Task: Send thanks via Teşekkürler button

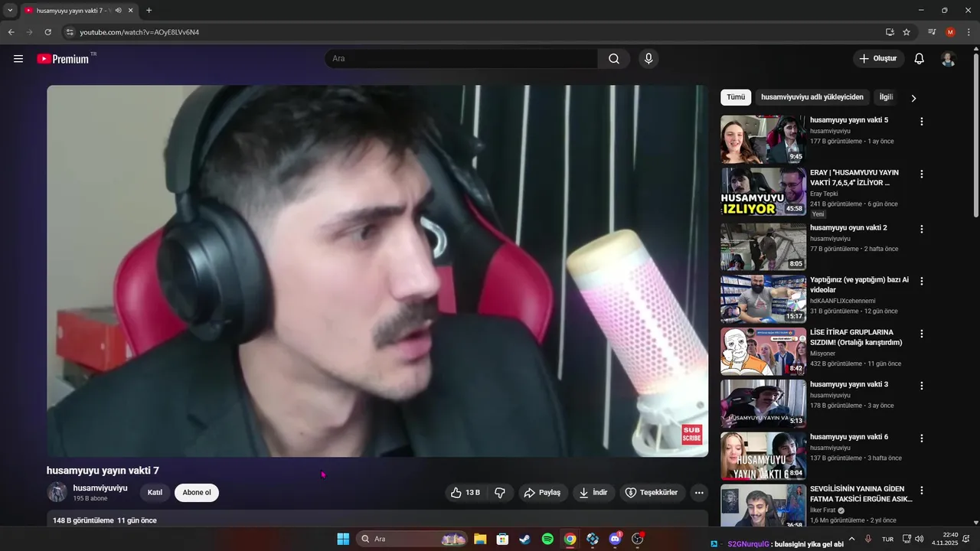Action: point(652,493)
